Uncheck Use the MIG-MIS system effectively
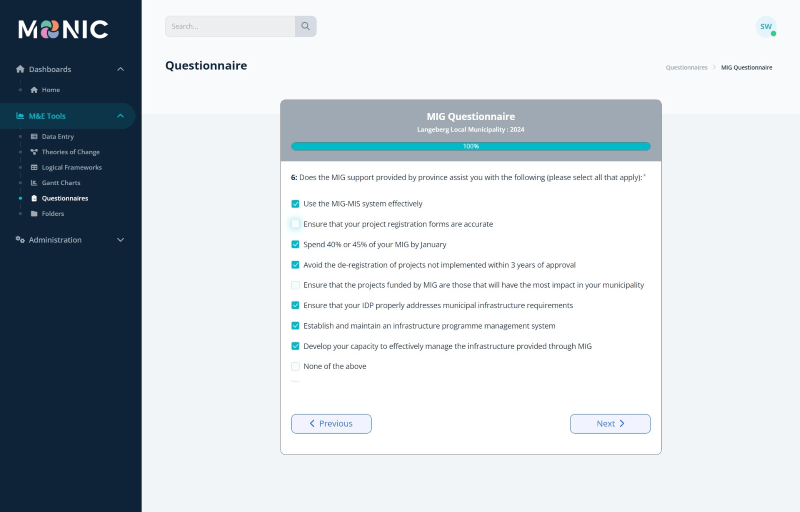Screen dimensions: 800x512 point(295,204)
